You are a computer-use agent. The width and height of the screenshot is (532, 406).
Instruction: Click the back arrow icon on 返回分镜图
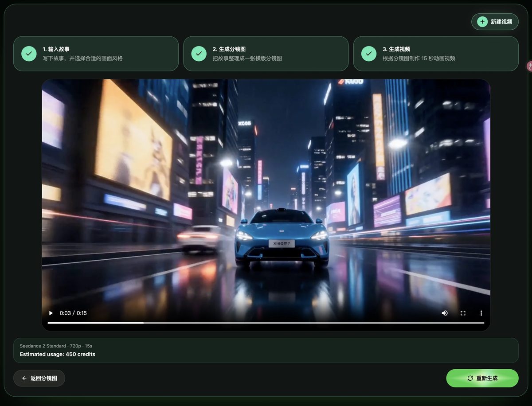24,378
